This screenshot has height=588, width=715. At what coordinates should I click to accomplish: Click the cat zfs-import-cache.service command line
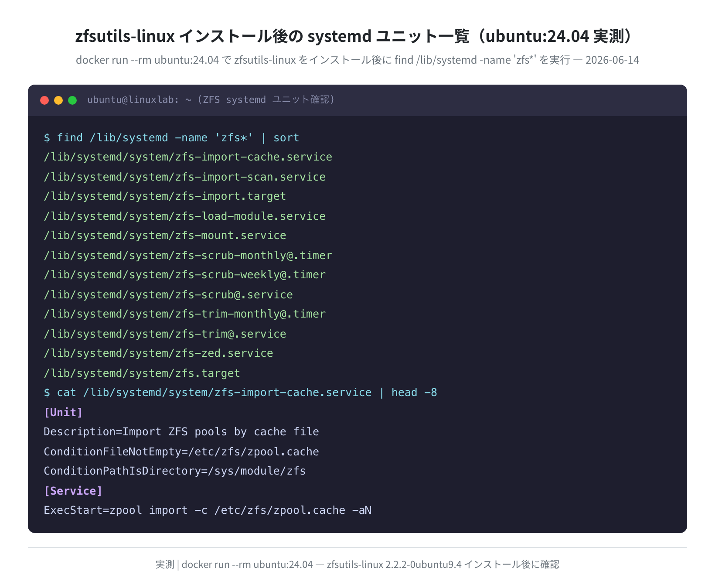tap(240, 393)
